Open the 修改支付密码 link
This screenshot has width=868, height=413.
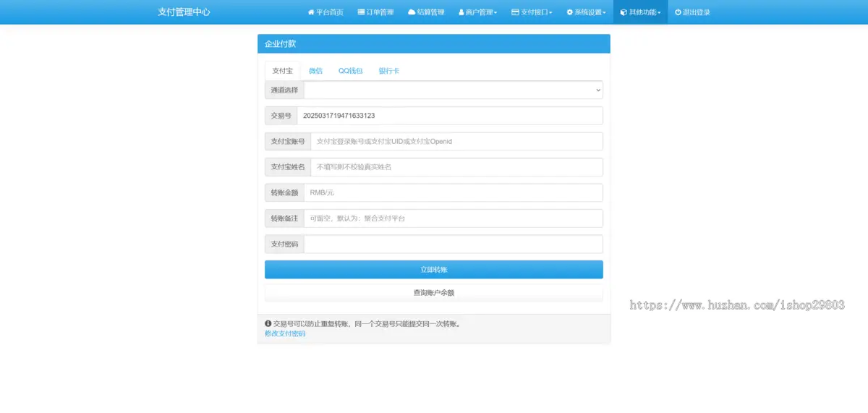(285, 333)
